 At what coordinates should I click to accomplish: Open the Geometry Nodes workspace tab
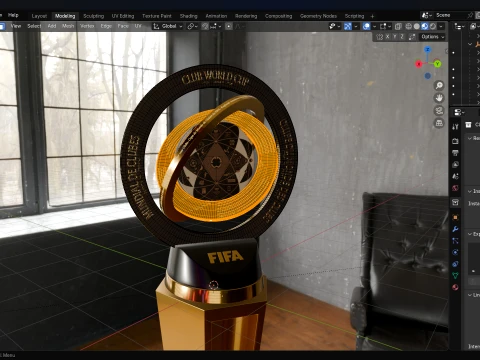(x=318, y=16)
